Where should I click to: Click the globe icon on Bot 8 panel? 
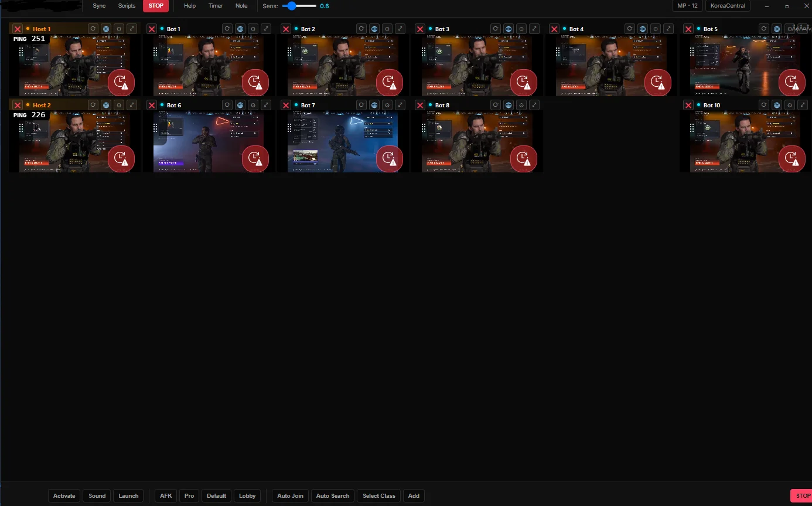tap(509, 104)
